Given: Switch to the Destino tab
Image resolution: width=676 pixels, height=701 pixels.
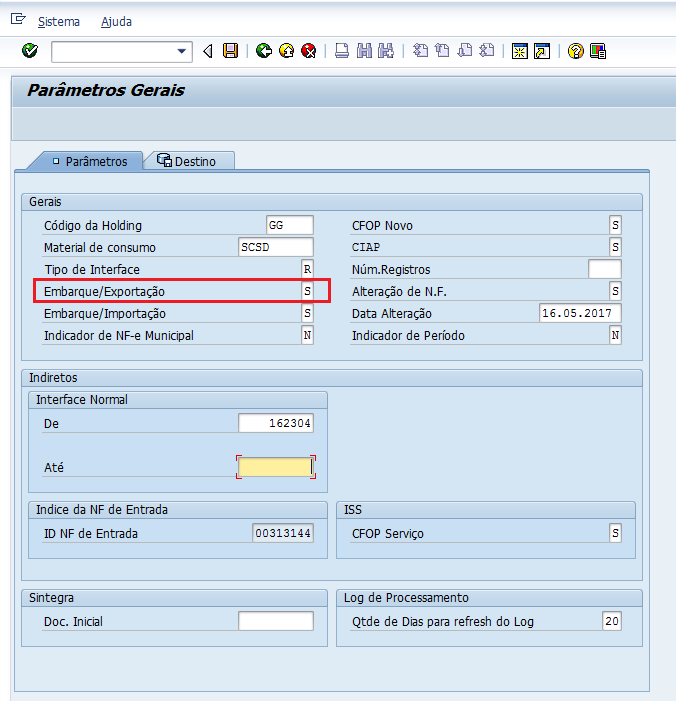Looking at the screenshot, I should click(x=188, y=161).
